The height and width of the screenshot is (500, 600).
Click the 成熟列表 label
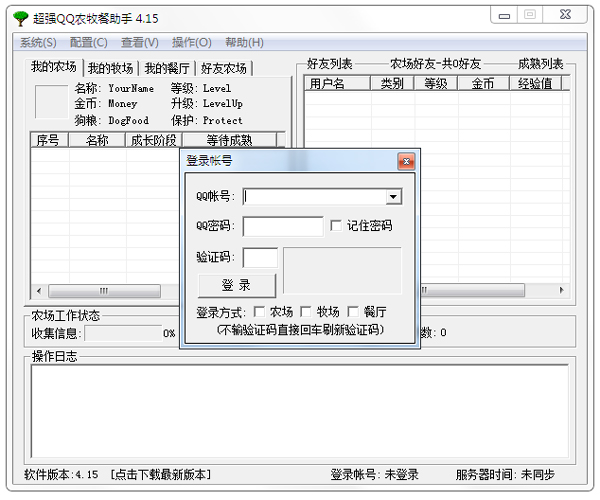541,64
